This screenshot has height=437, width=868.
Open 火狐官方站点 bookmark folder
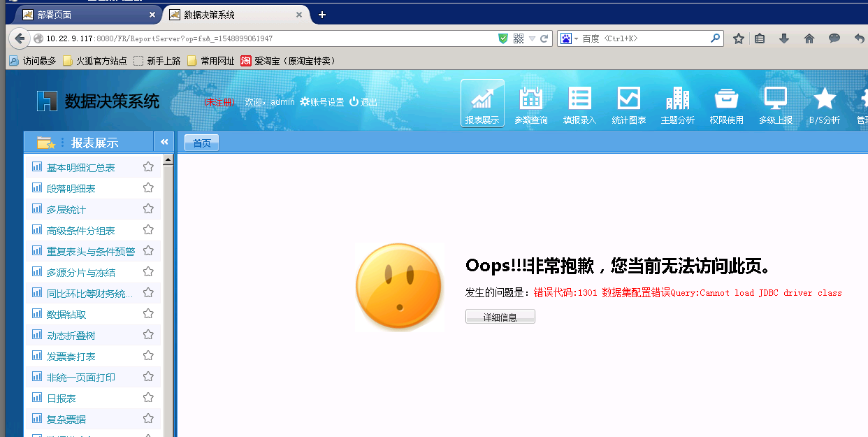pyautogui.click(x=95, y=61)
